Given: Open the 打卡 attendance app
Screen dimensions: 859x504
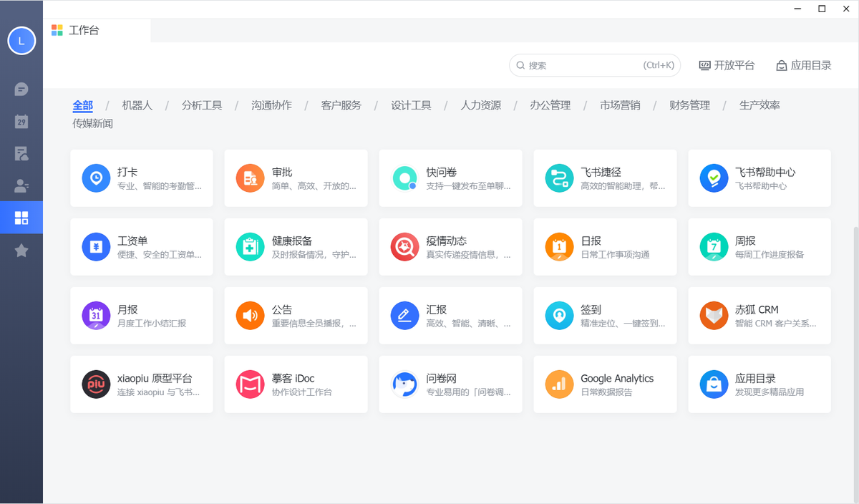Looking at the screenshot, I should pos(141,178).
